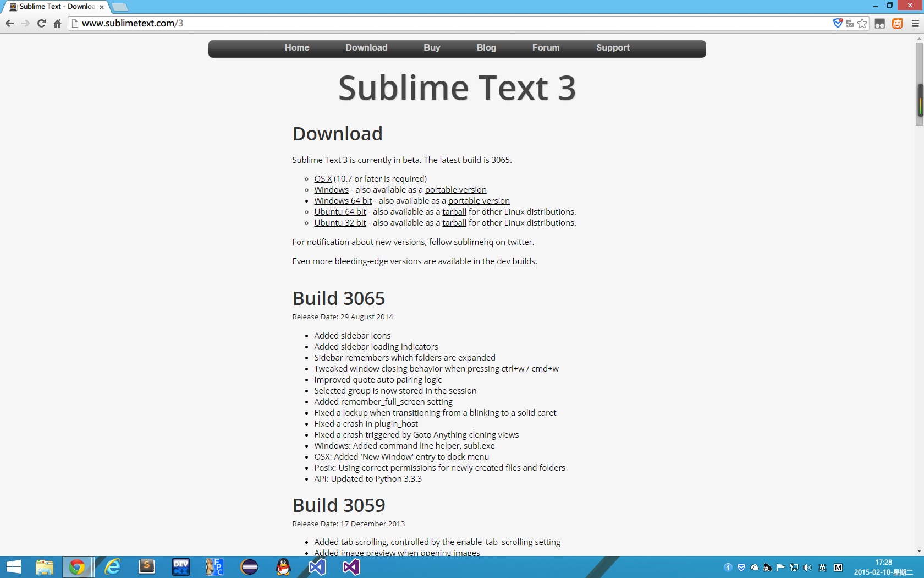Open the Blog navigation item

[x=486, y=48]
